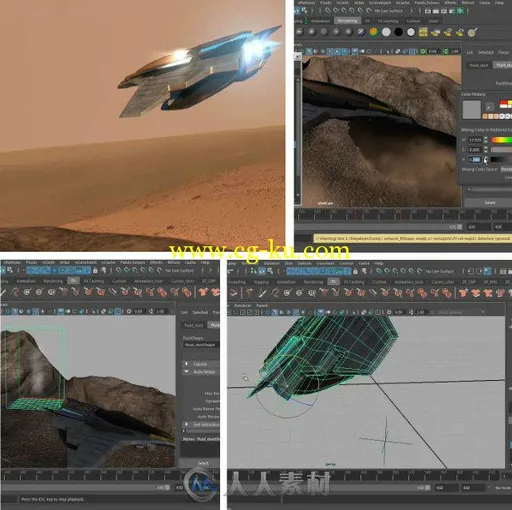Switch to Rendering shelf tab, top-right window
The width and height of the screenshot is (512, 510).
(347, 21)
